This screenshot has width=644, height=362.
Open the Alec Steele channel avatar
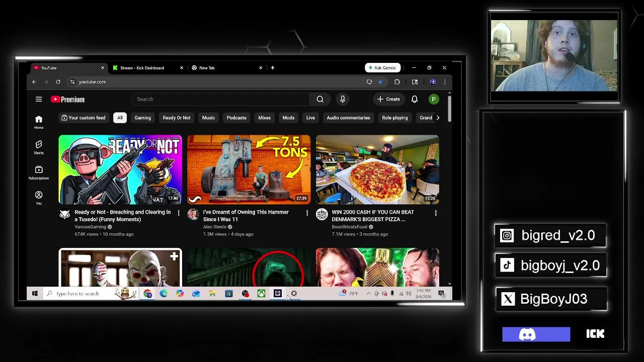[x=193, y=215]
